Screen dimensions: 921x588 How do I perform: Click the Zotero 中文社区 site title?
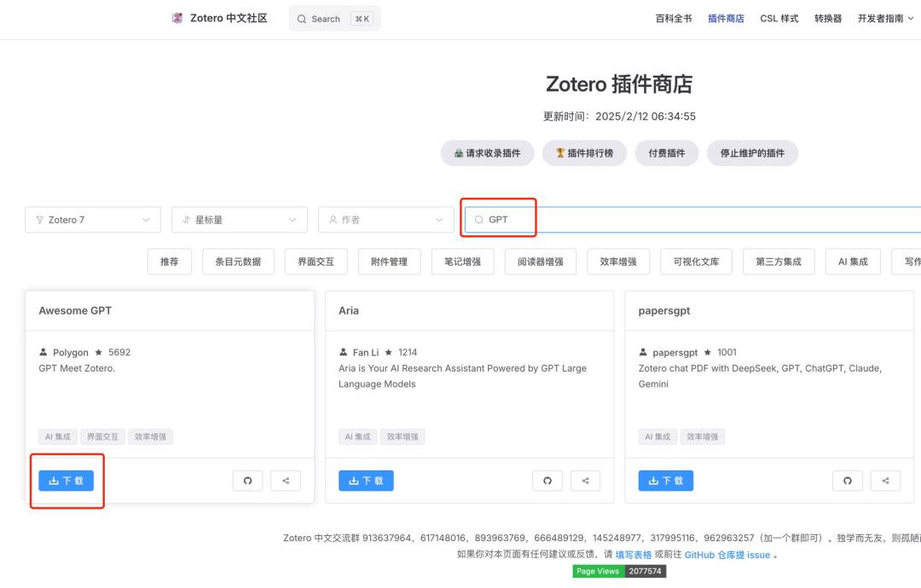click(229, 18)
